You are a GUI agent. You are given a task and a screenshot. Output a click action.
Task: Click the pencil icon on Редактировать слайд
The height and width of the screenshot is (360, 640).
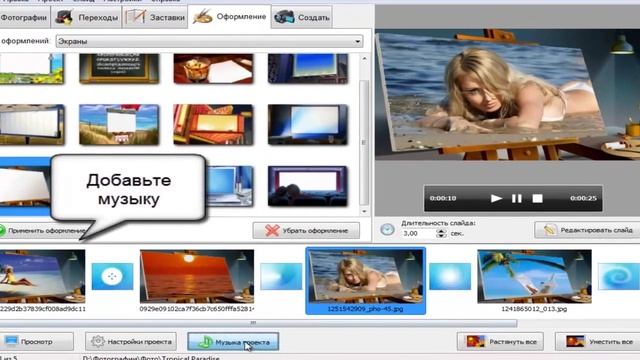550,230
